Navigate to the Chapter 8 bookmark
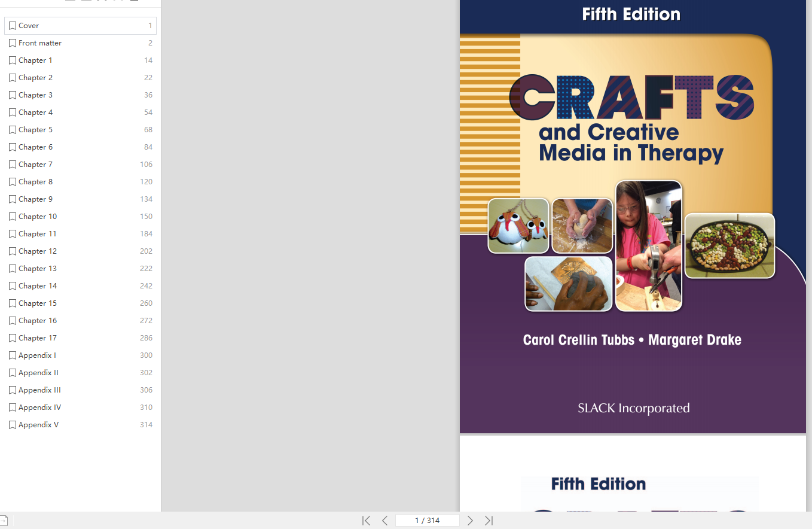Viewport: 812px width, 529px height. [80, 182]
